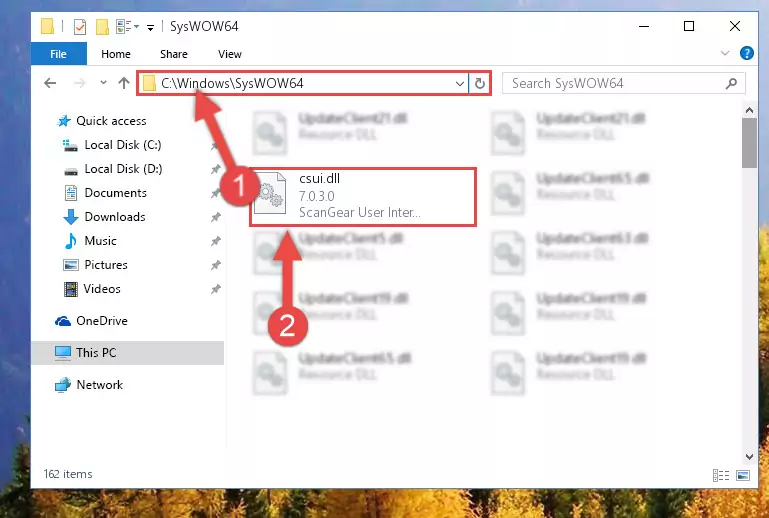Unpin Pictures using its pin icon
This screenshot has height=518, width=769.
click(x=215, y=265)
